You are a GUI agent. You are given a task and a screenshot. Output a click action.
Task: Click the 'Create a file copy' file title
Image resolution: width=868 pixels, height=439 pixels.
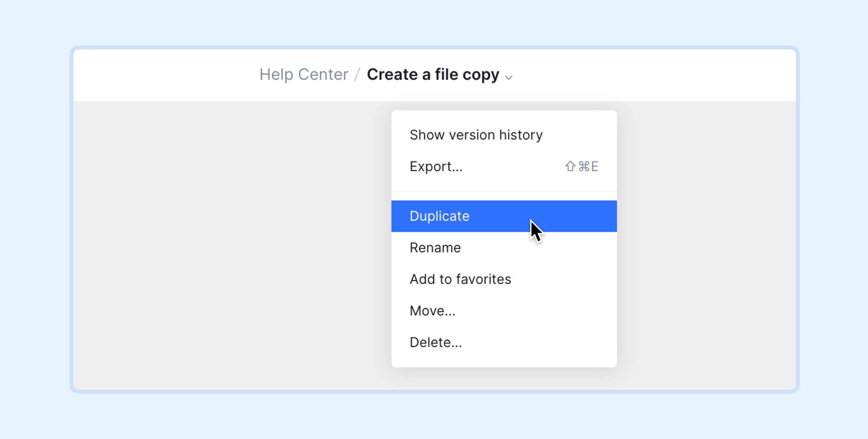pyautogui.click(x=433, y=74)
